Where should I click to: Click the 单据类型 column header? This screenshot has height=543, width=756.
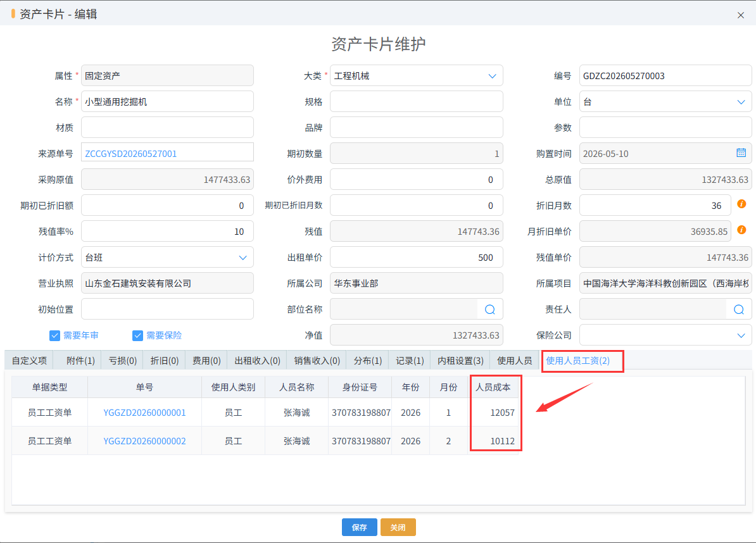pyautogui.click(x=49, y=387)
